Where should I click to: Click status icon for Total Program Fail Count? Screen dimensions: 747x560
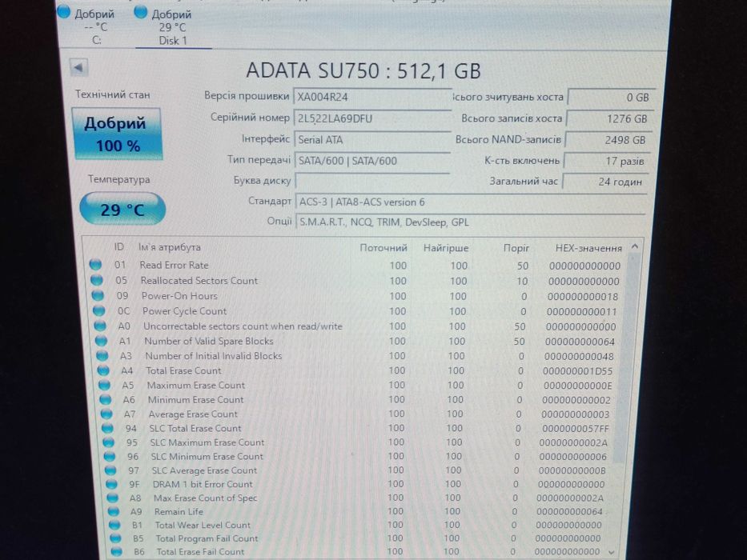click(115, 538)
